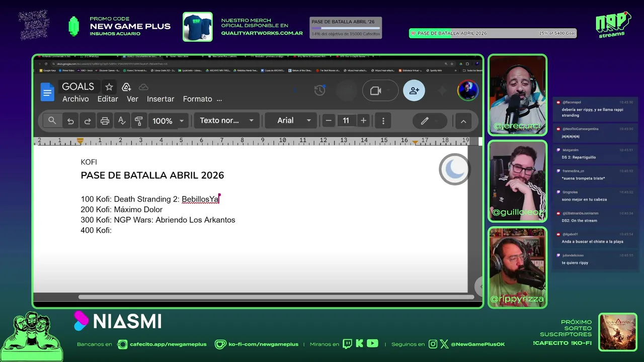Click the NGP merch t-shirt thumbnail
The height and width of the screenshot is (362, 644).
[197, 27]
